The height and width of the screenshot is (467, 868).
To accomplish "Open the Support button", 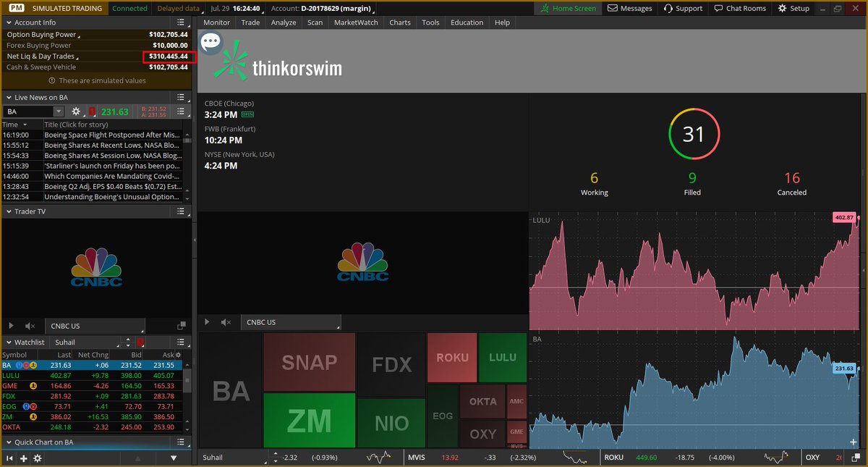I will [682, 8].
